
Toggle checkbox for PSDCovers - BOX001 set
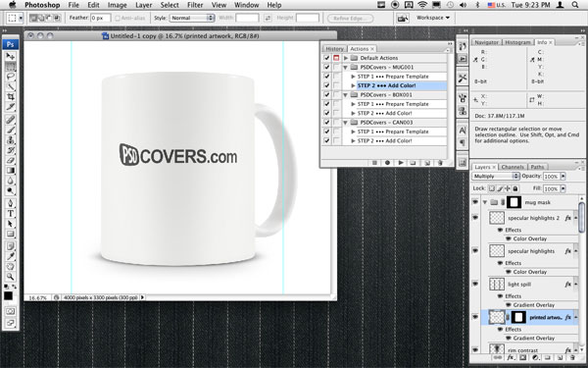tap(326, 94)
